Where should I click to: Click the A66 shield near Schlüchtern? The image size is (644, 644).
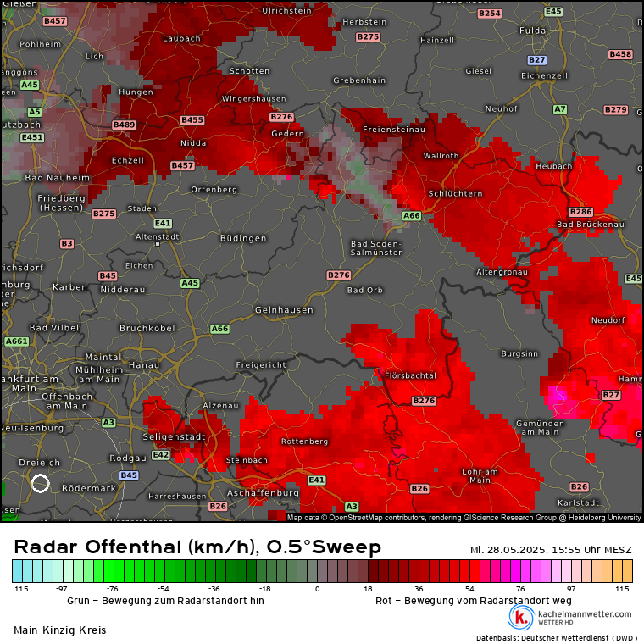[412, 215]
